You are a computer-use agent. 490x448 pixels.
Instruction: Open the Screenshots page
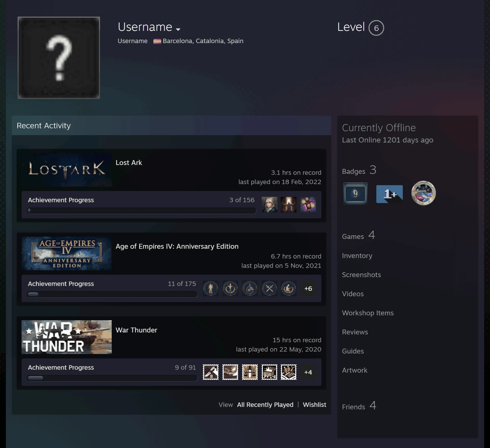[x=361, y=275]
